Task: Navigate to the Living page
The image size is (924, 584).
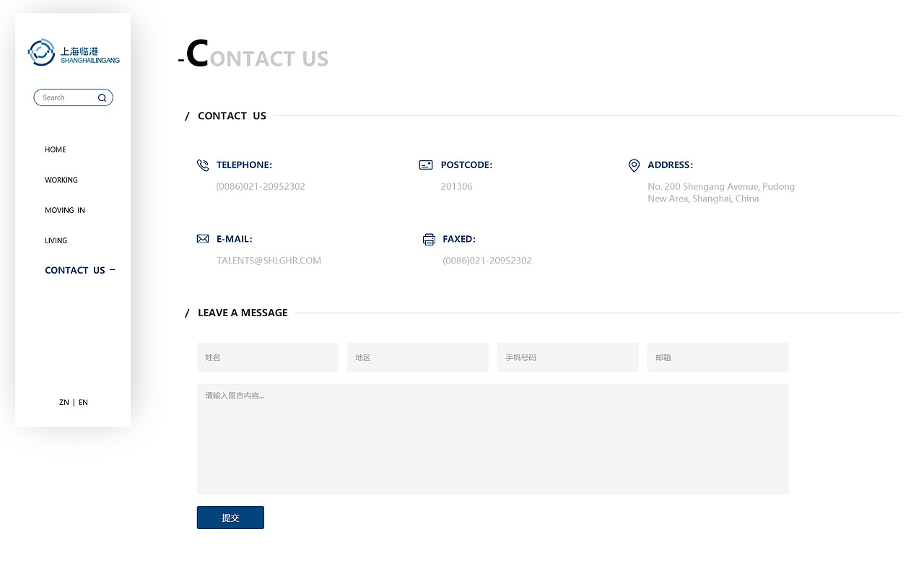Action: pos(56,241)
